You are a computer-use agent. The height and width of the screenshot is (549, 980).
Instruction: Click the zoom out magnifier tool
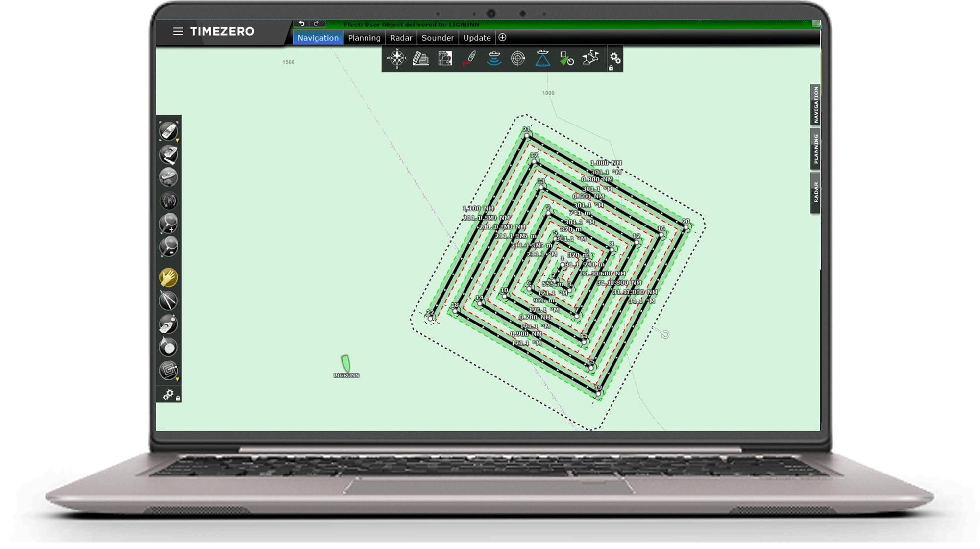(169, 247)
